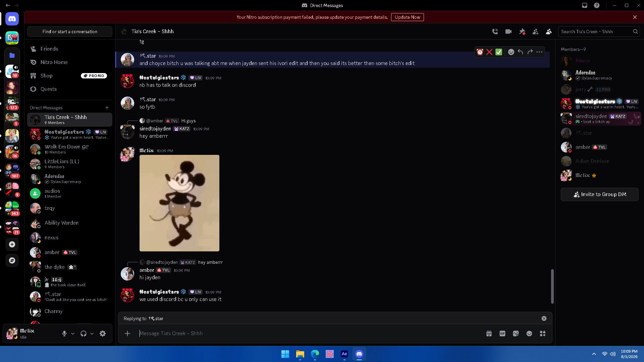Open the LittleLiars (LL) group DM
Viewport: 644px width, 362px height.
coord(70,164)
